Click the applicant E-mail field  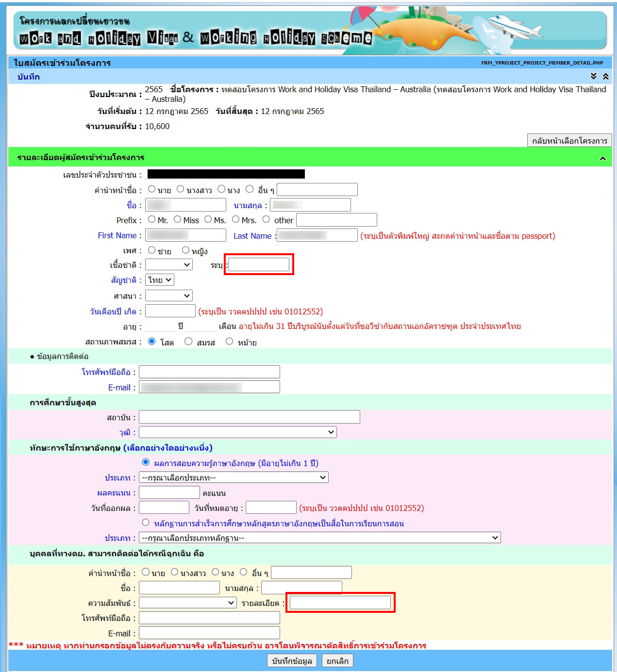[210, 387]
